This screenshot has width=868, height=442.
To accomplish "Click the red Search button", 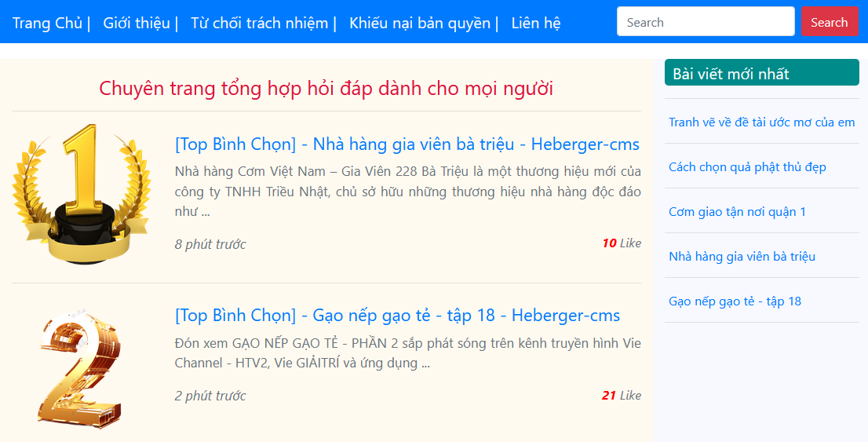I will point(830,22).
